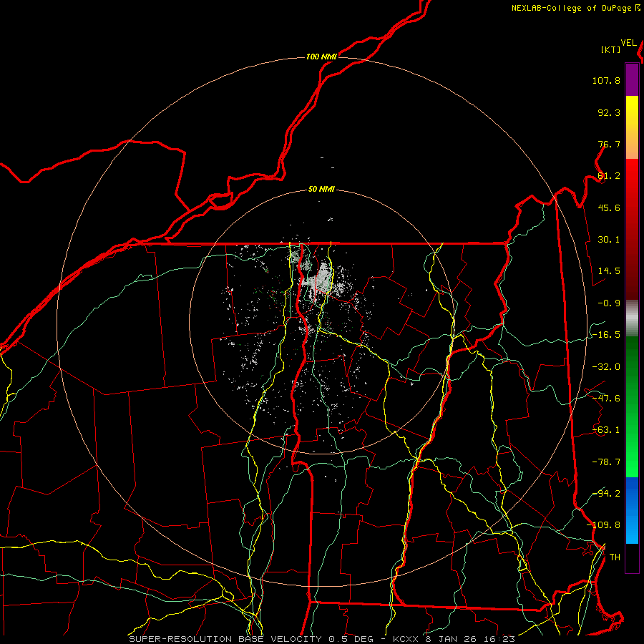Click the VEL legend title

629,43
